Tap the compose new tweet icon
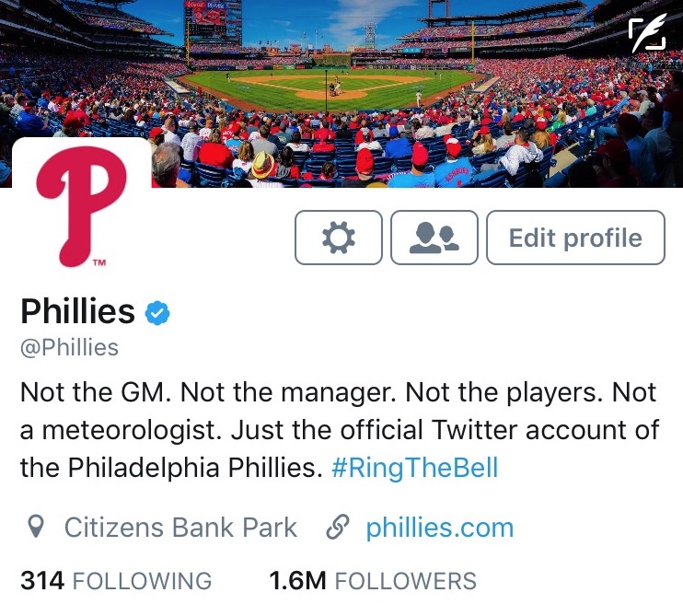Viewport: 683px width, 616px height. pyautogui.click(x=647, y=36)
